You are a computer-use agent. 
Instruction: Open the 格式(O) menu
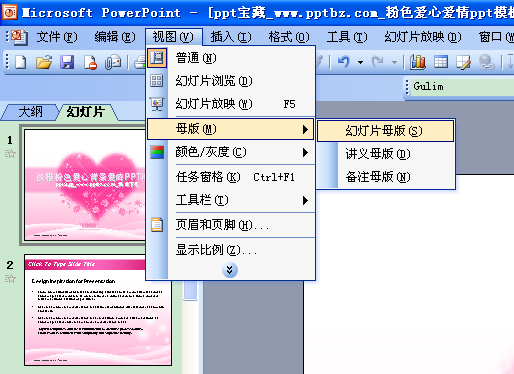[289, 37]
